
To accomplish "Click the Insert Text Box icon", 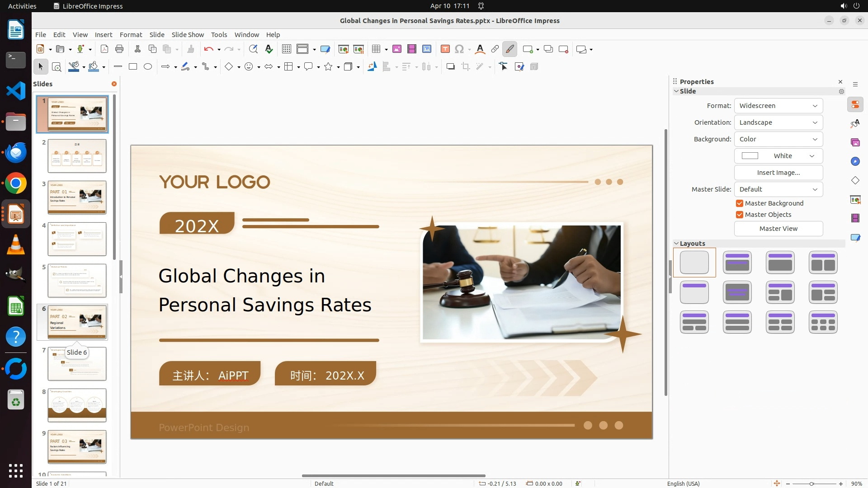I will [x=445, y=49].
